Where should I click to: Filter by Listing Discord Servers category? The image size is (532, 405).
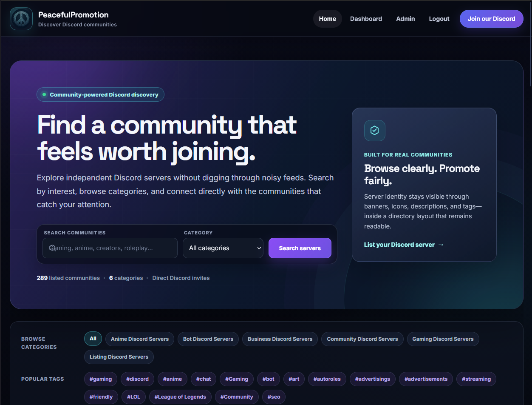click(x=119, y=357)
